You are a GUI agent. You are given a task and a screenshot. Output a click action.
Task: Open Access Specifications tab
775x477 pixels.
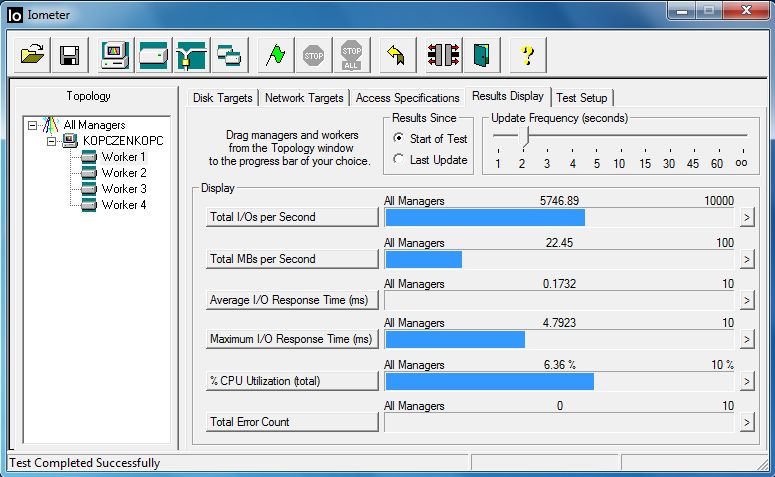pos(407,98)
